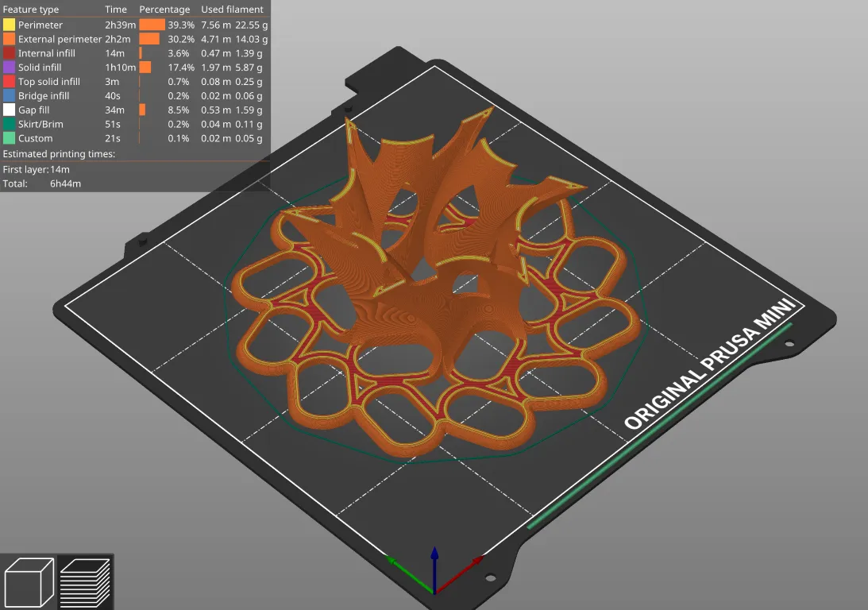Switch to layers preview view icon
868x610 pixels.
85,581
